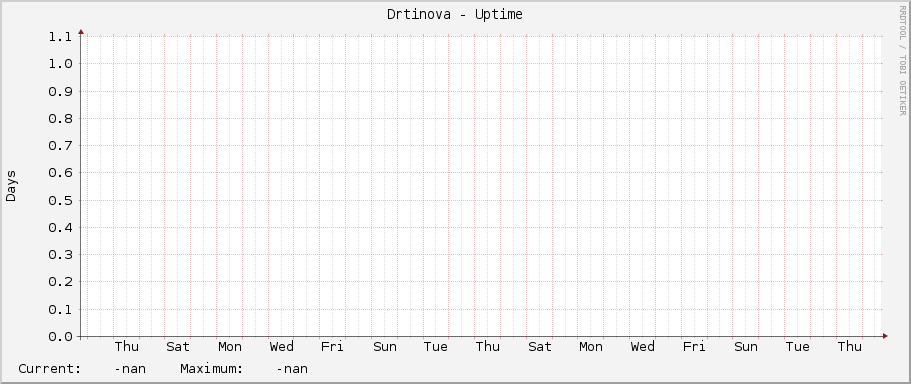This screenshot has height=384, width=911.
Task: Click the 0.8 y-axis value
Action: pos(60,119)
